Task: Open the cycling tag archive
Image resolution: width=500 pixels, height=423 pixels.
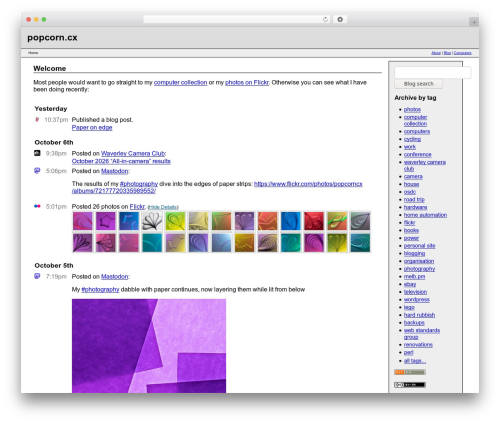Action: coord(412,139)
